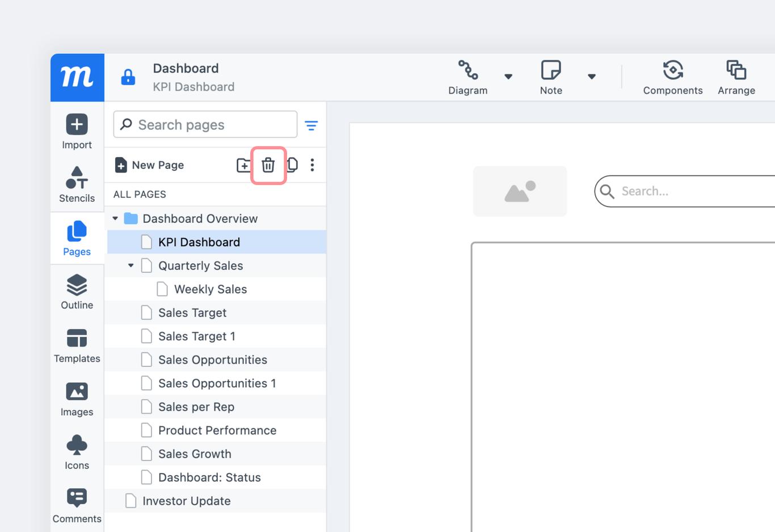Select the Dashboard: Status page
The image size is (775, 532).
(216, 478)
